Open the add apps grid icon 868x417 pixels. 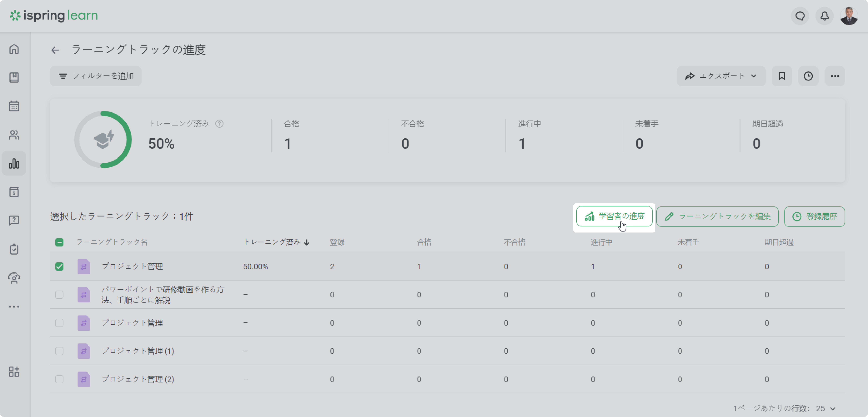click(x=14, y=372)
